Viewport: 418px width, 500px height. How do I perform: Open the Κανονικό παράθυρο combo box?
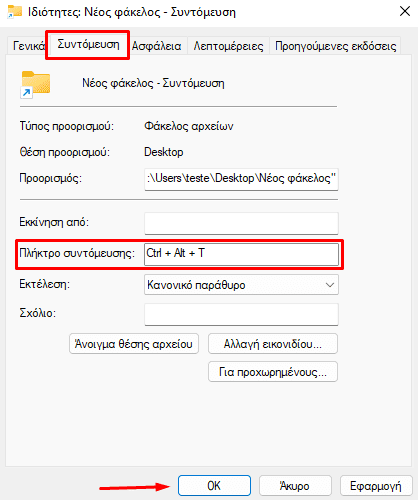(x=241, y=285)
